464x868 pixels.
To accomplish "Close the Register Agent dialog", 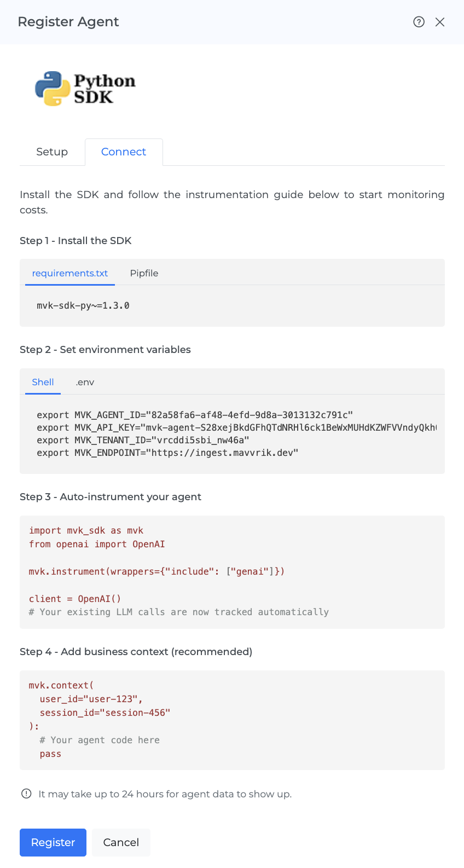I will click(x=440, y=22).
